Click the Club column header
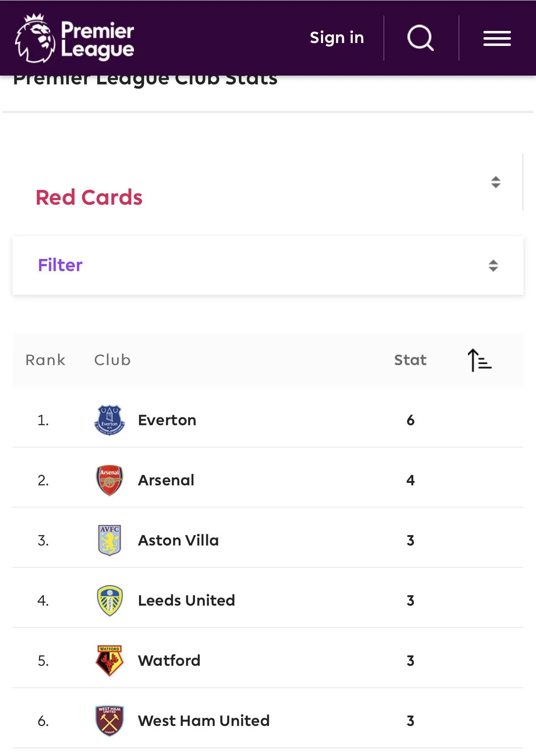Screen dimensions: 536x756 (x=112, y=360)
